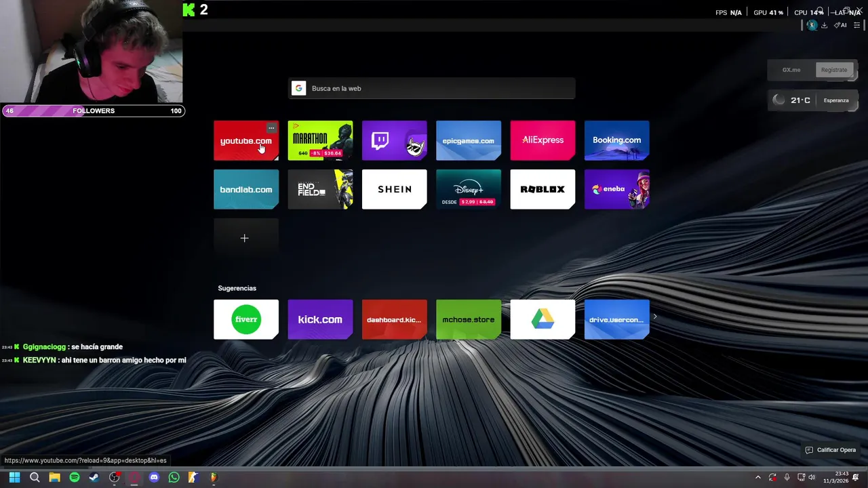Click the microphone tray icon
The height and width of the screenshot is (488, 868).
(787, 477)
